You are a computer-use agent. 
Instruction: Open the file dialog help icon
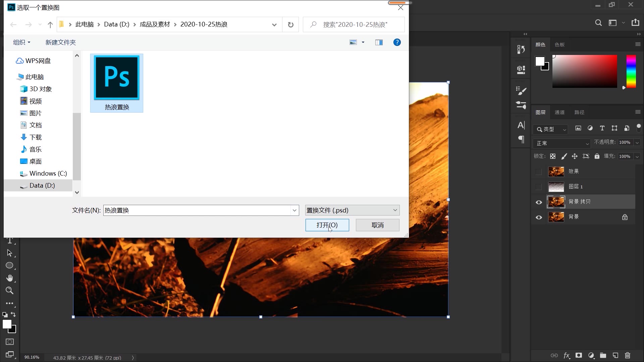397,42
